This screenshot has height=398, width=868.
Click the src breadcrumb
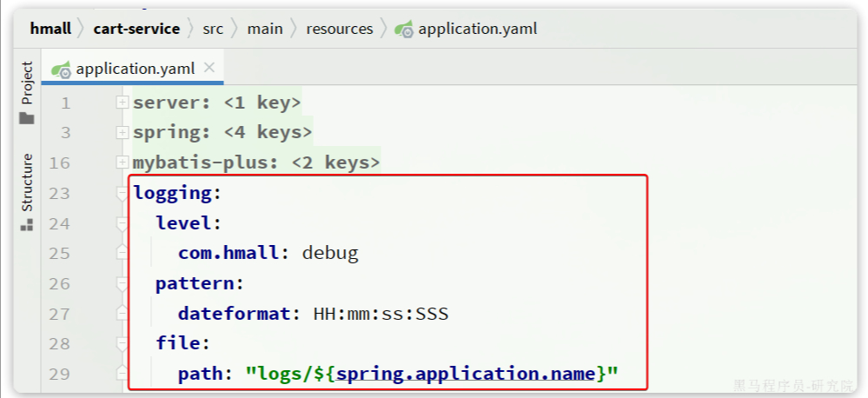pos(213,29)
